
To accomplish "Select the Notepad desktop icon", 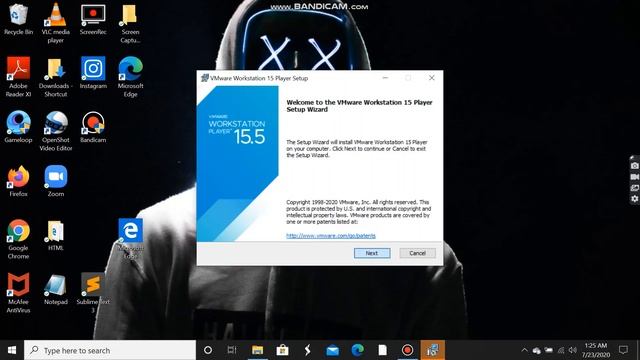I will [x=56, y=289].
